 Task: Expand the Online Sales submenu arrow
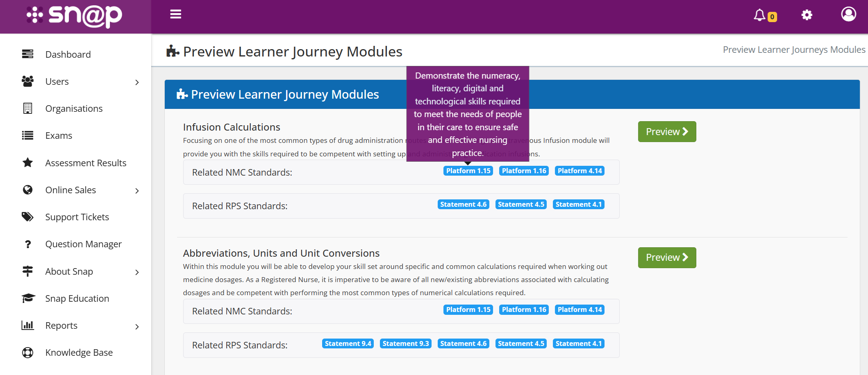(137, 191)
